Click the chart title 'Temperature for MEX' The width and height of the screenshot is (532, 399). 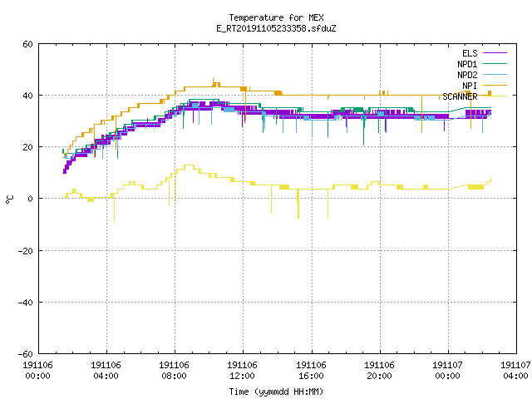276,17
